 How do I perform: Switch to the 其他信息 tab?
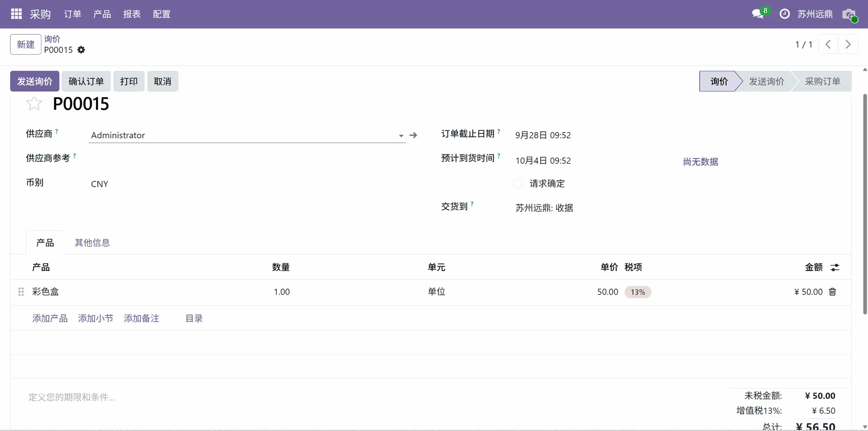pos(92,243)
